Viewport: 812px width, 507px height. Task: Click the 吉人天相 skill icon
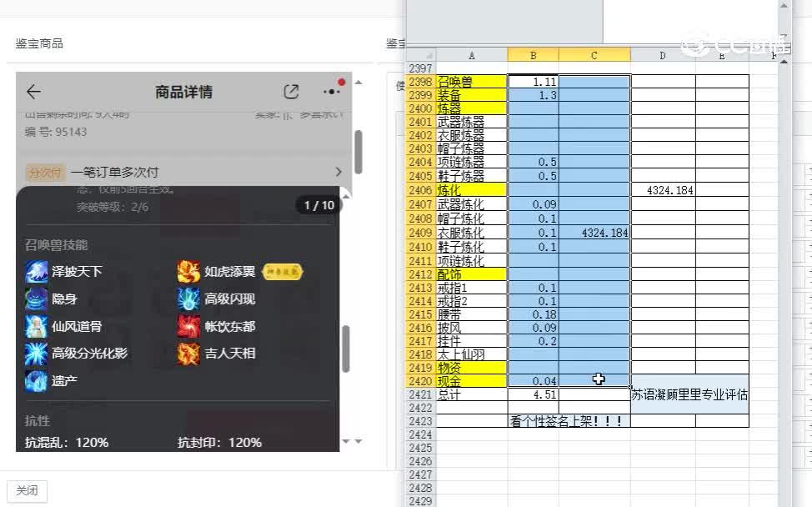(188, 354)
